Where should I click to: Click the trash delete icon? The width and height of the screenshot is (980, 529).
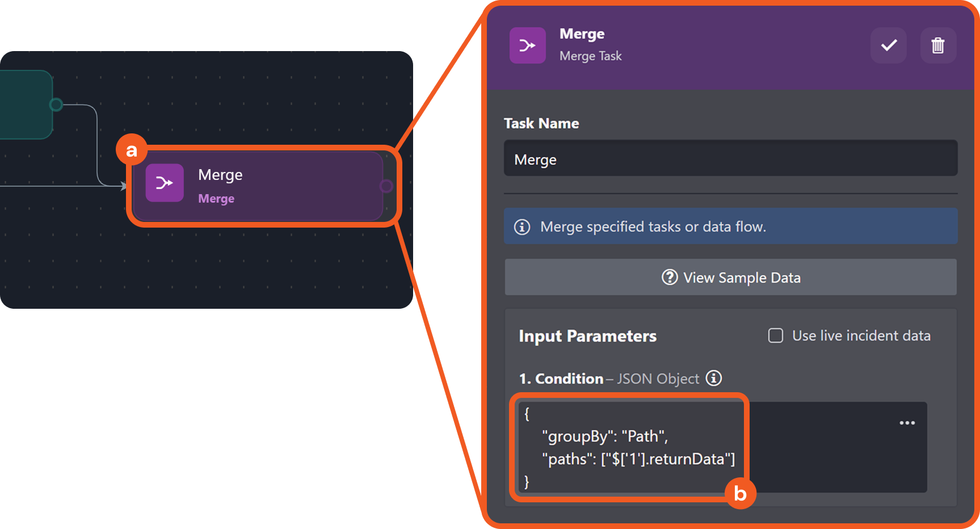(x=937, y=45)
